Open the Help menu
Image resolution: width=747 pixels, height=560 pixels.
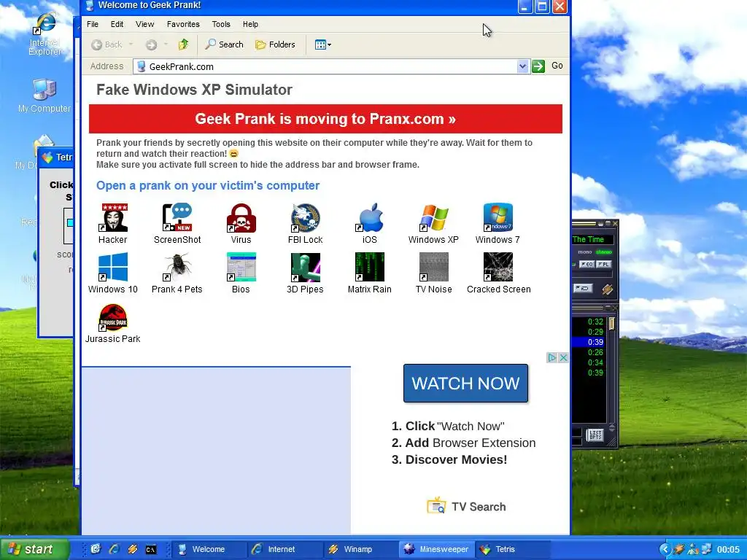pyautogui.click(x=250, y=24)
